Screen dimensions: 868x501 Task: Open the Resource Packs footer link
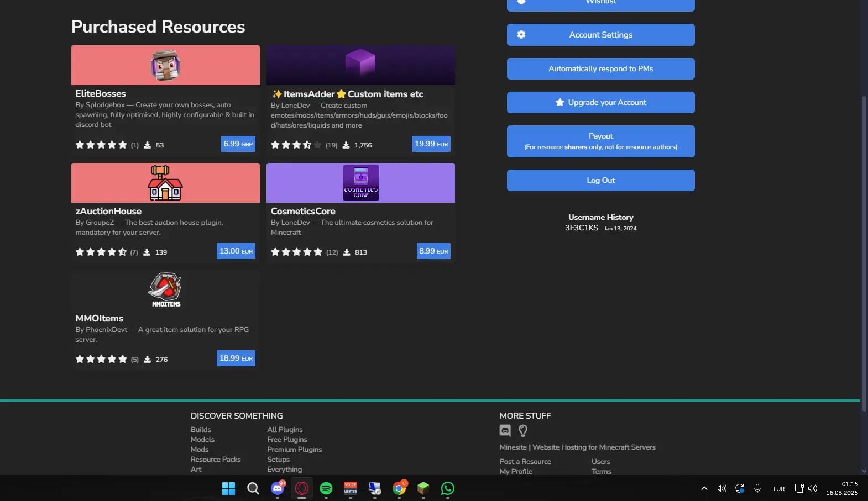tap(216, 460)
